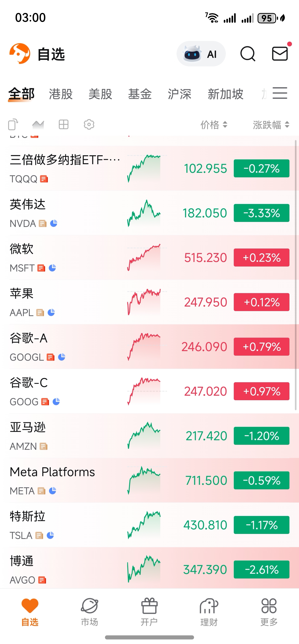
Task: Open watchlist settings gear icon
Action: point(89,124)
